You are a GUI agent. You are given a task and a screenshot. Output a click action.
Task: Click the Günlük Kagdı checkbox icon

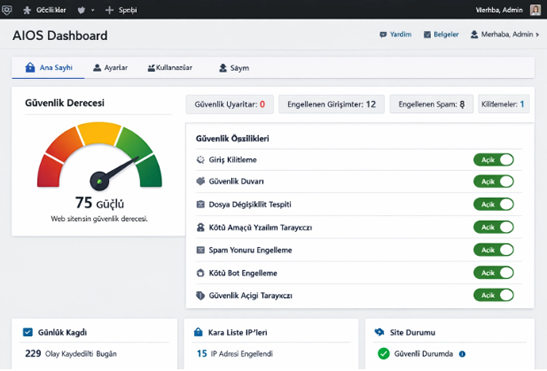(x=28, y=332)
